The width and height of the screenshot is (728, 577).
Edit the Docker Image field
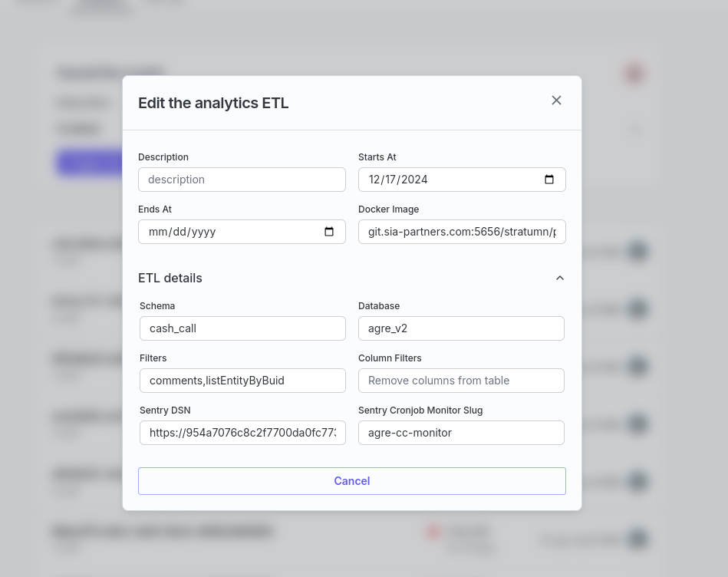[x=461, y=231]
